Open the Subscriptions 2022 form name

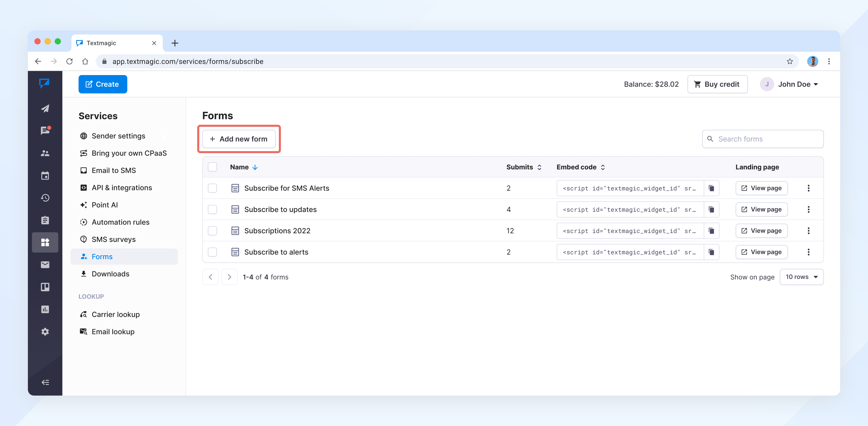[x=277, y=231]
